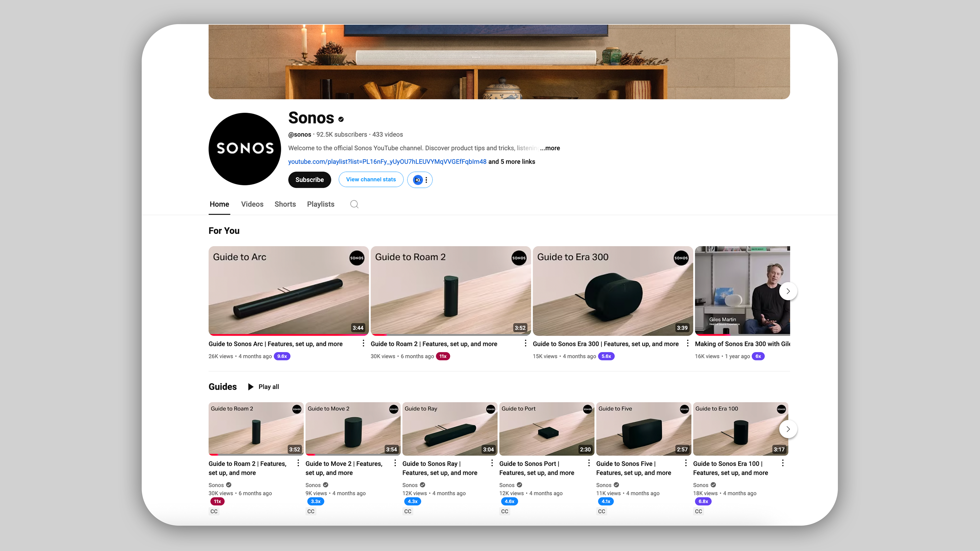980x551 pixels.
Task: Open the Guide to Port thumbnail
Action: tap(547, 429)
